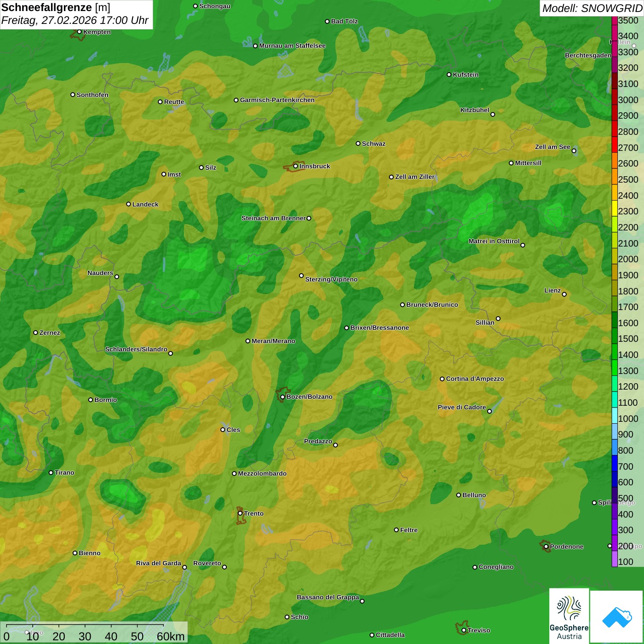Select the "1000" legend value
644x644 pixels.
628,419
